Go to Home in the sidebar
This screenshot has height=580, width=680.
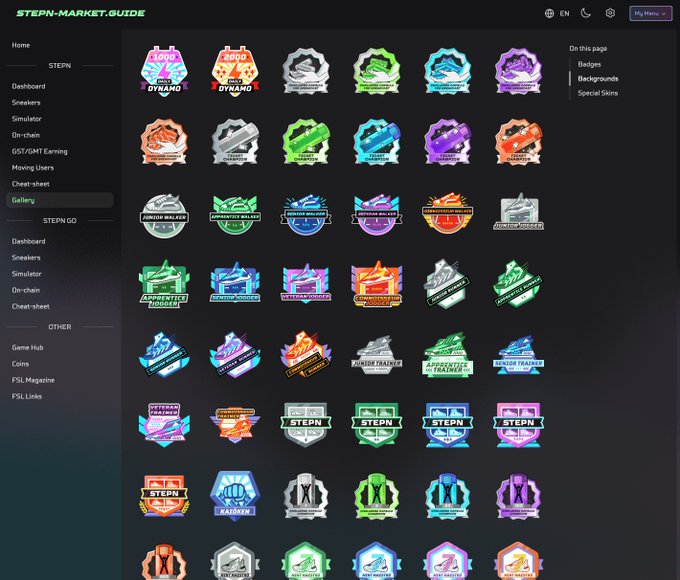(21, 45)
